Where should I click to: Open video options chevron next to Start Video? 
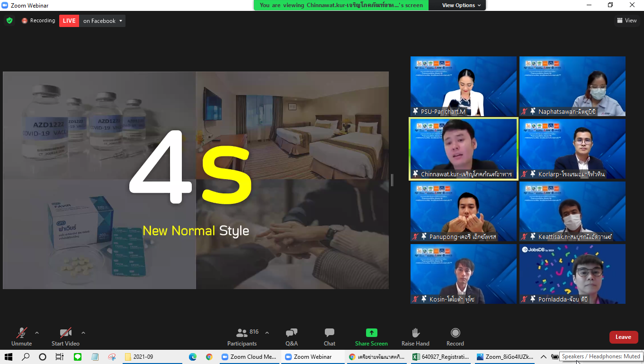83,332
